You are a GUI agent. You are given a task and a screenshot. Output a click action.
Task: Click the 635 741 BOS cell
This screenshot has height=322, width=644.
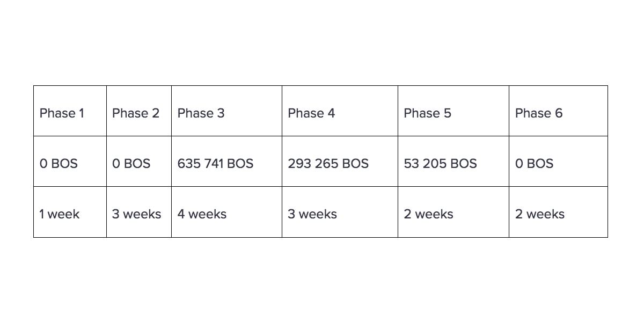pyautogui.click(x=226, y=162)
